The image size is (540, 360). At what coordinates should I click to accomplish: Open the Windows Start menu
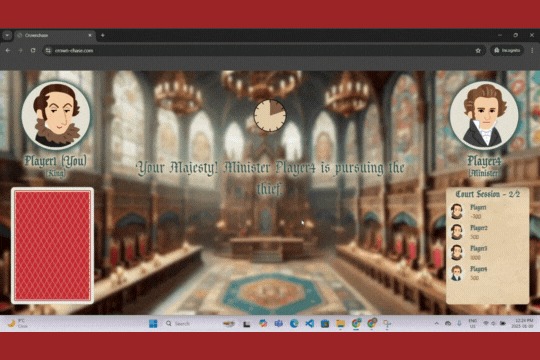[x=153, y=323]
